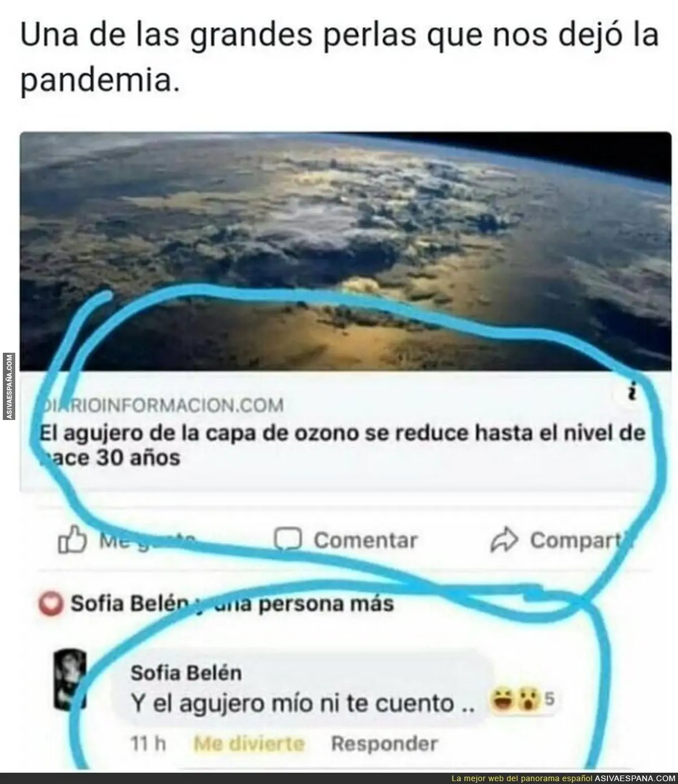The image size is (678, 784).
Task: Click the Compartir arrow icon
Action: click(504, 540)
